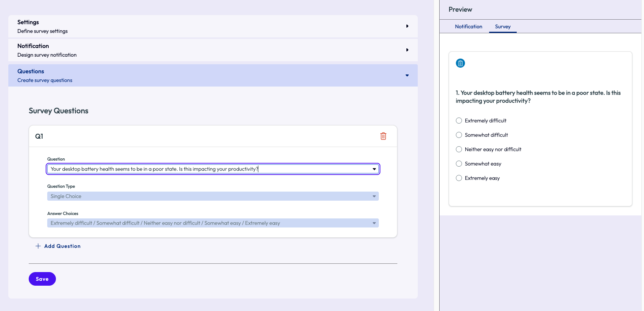The image size is (644, 311).
Task: Click the plus icon beside Add Question
Action: (x=38, y=246)
